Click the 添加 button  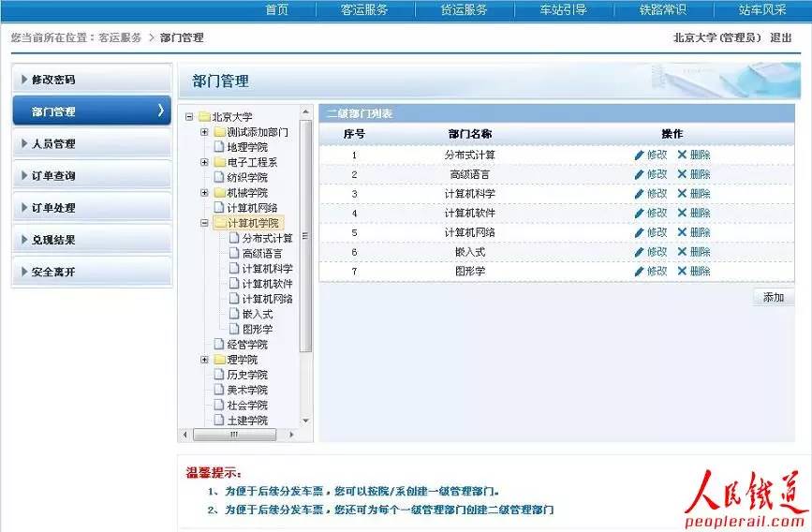[774, 297]
